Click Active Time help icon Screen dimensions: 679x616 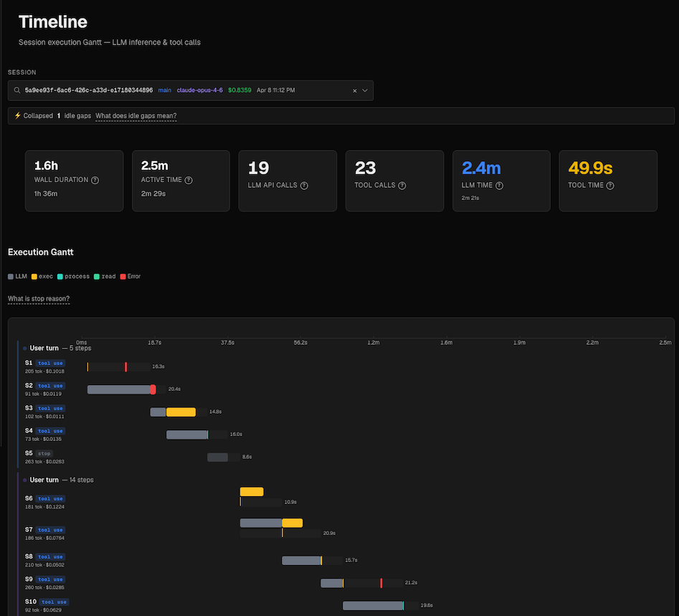(x=189, y=180)
